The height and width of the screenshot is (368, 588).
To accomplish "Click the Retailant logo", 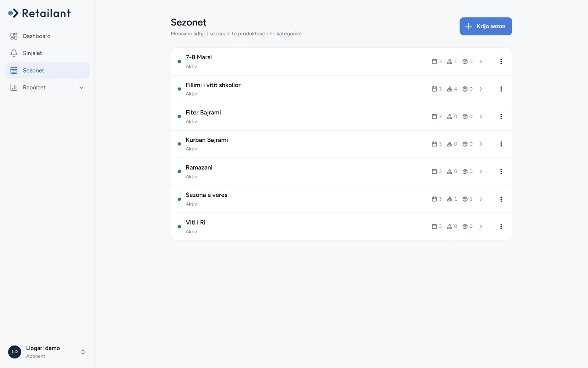I will coord(39,13).
